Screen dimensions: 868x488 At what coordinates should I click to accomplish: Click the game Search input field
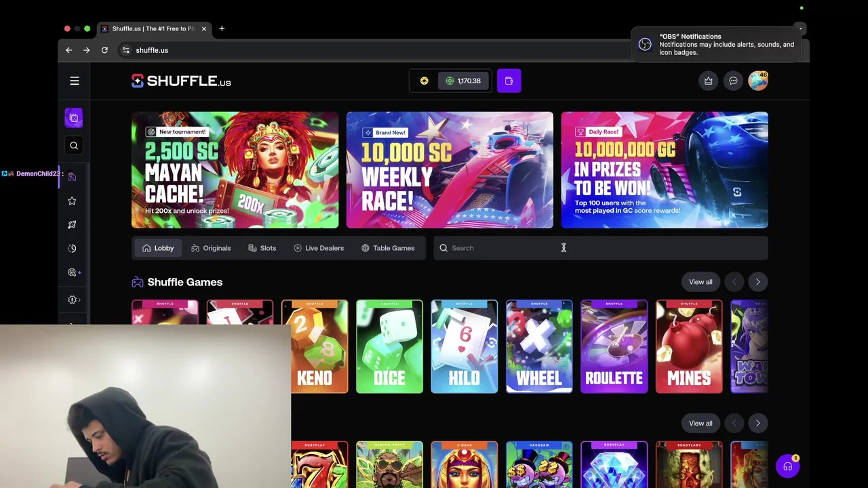coord(601,248)
